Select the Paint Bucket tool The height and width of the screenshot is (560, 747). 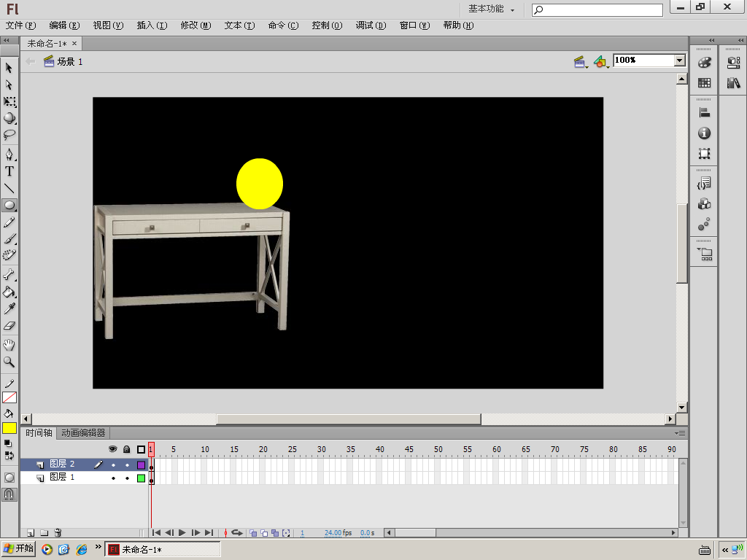9,292
